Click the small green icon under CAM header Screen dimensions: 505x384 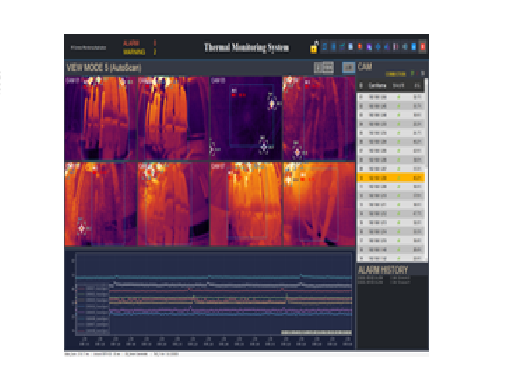click(413, 73)
